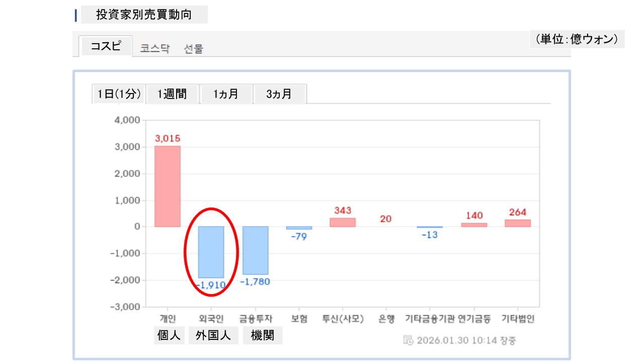Show the 1ヵ月 period chart
The width and height of the screenshot is (644, 362).
(x=226, y=94)
